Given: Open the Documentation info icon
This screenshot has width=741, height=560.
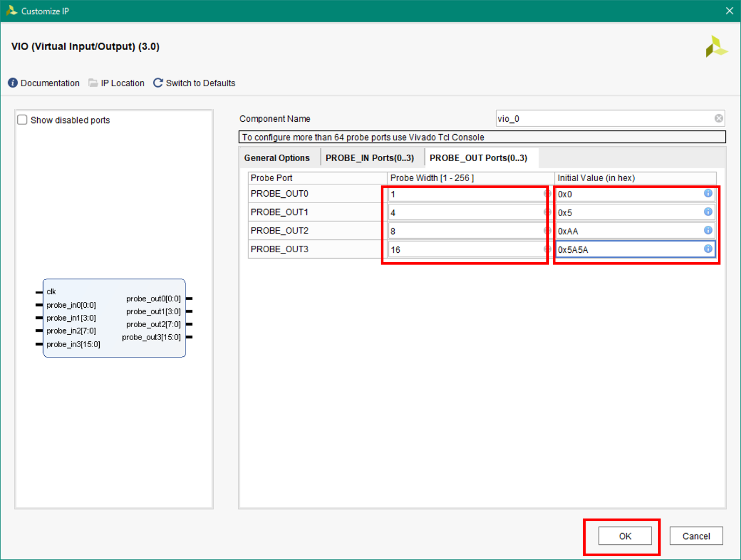Looking at the screenshot, I should click(13, 83).
